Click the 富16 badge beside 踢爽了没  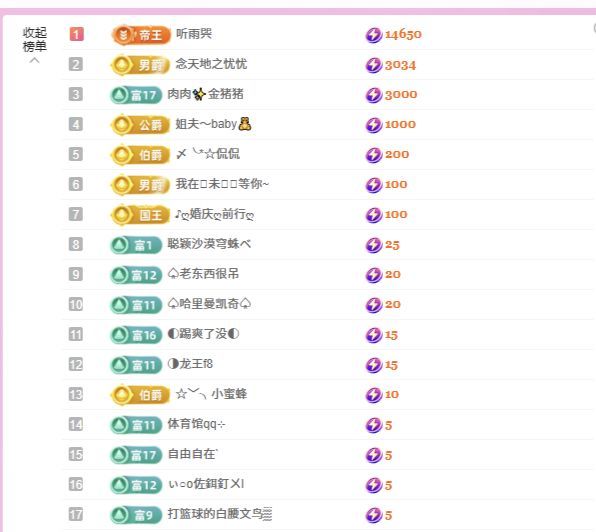pyautogui.click(x=136, y=335)
